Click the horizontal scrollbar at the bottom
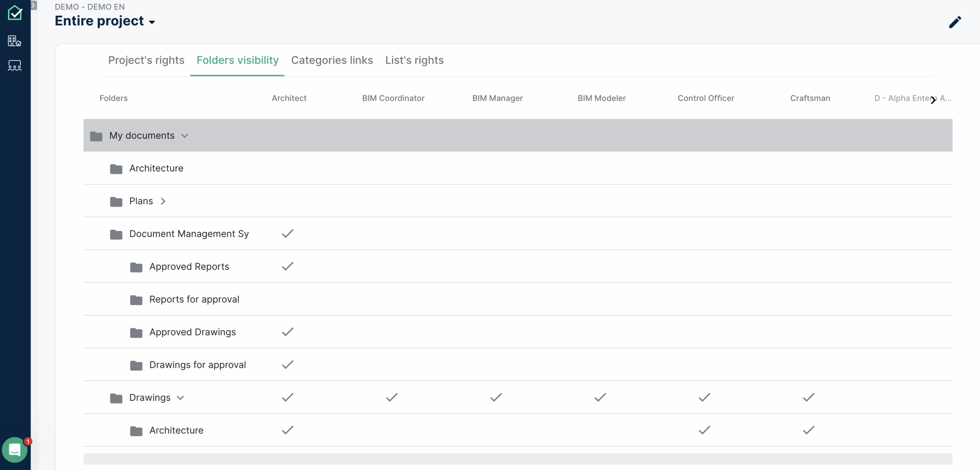The image size is (980, 470). tap(518, 459)
